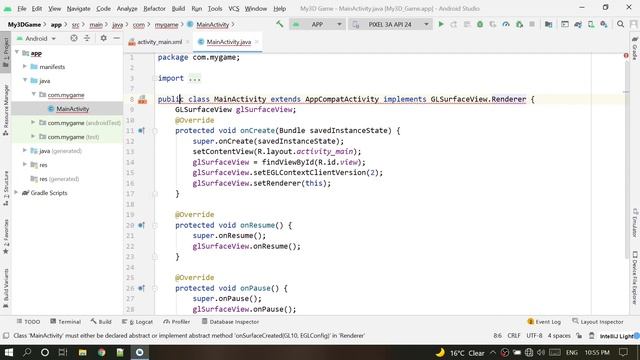Open the profiler gauge icon in toolbar
This screenshot has height=360, width=640.
[506, 24]
